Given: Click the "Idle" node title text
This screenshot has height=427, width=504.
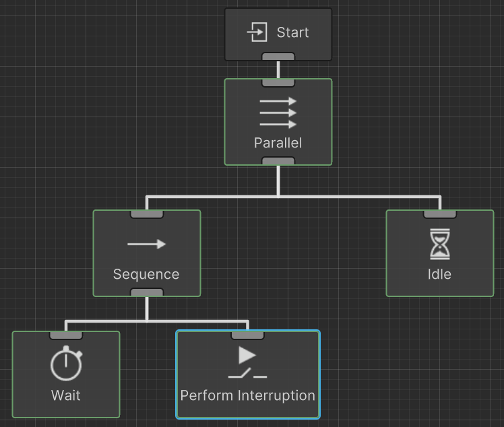Looking at the screenshot, I should [x=439, y=274].
